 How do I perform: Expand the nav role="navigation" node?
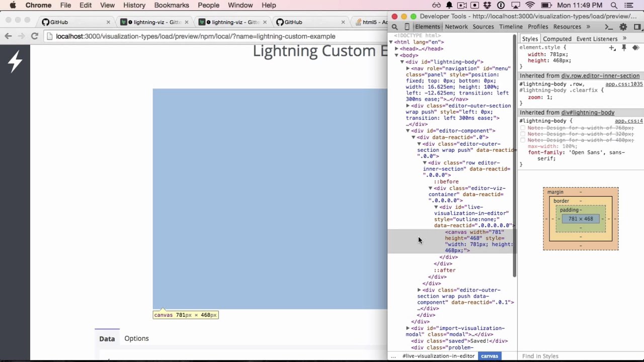408,68
